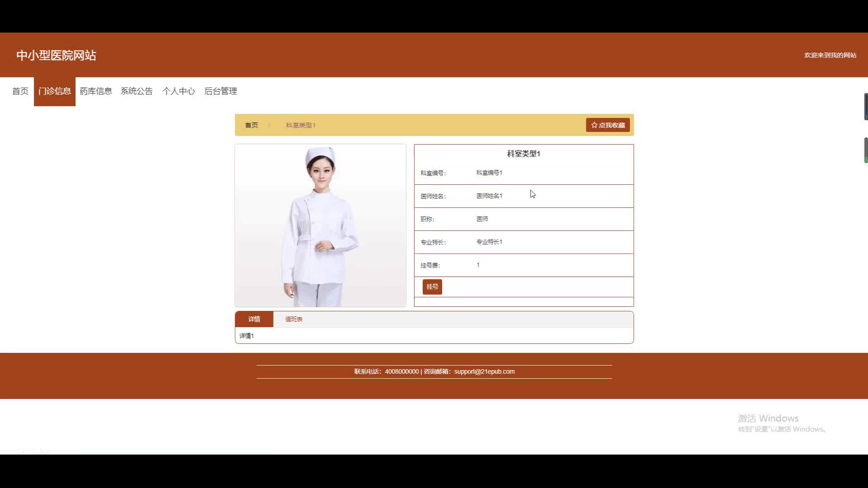Select the 门诊信息 navigation item

[55, 91]
